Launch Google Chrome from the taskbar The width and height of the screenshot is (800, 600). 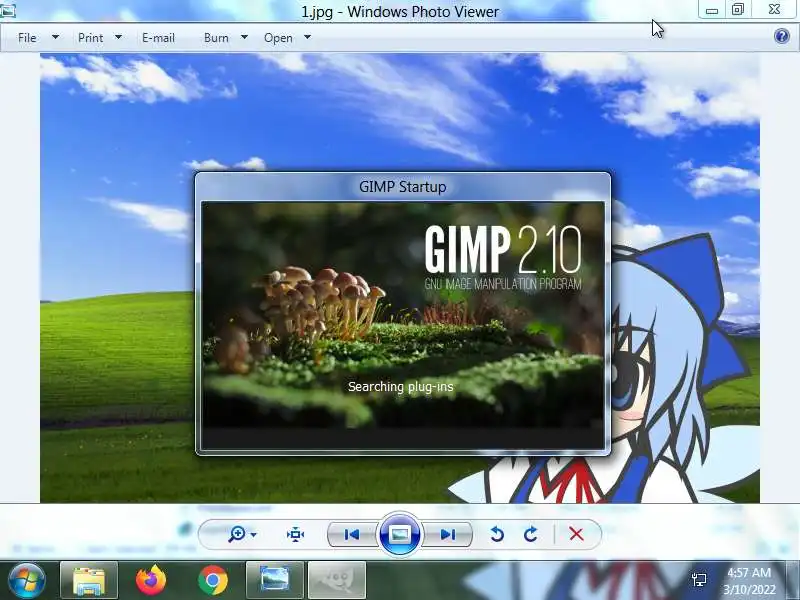coord(213,580)
